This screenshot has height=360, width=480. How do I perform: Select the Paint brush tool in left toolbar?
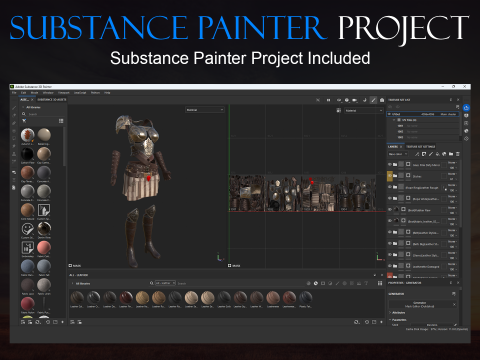click(x=14, y=108)
